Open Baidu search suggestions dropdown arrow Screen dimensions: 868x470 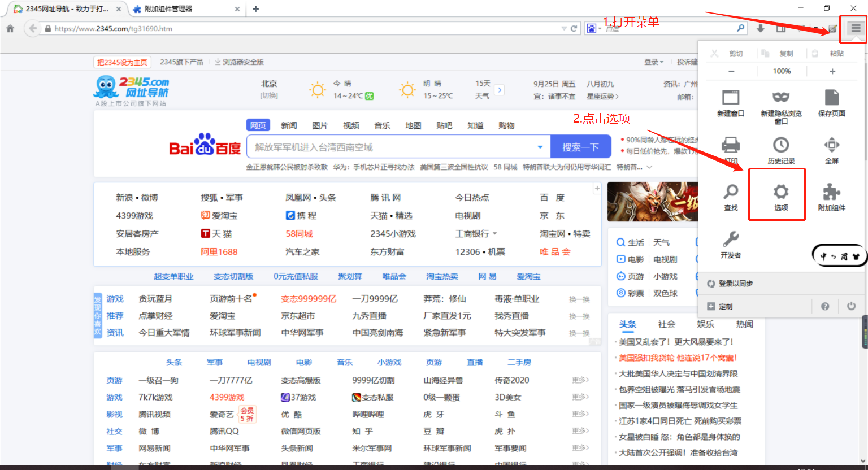coord(540,147)
